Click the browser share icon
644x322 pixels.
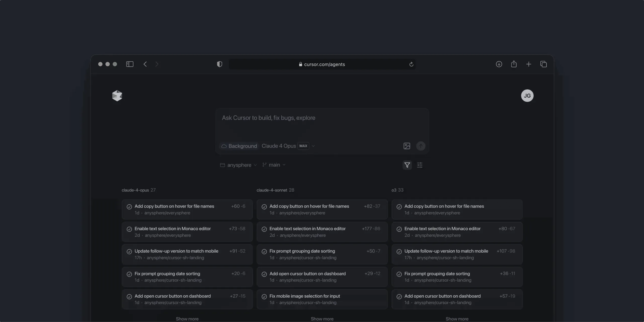pyautogui.click(x=514, y=64)
